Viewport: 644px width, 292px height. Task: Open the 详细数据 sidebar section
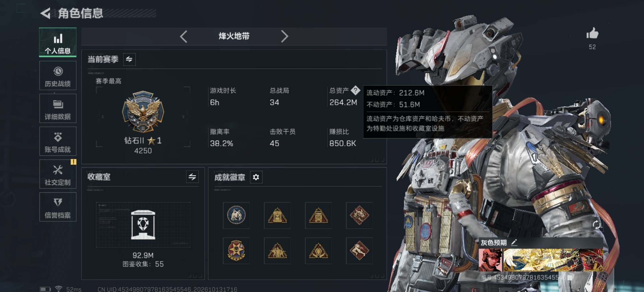click(58, 108)
